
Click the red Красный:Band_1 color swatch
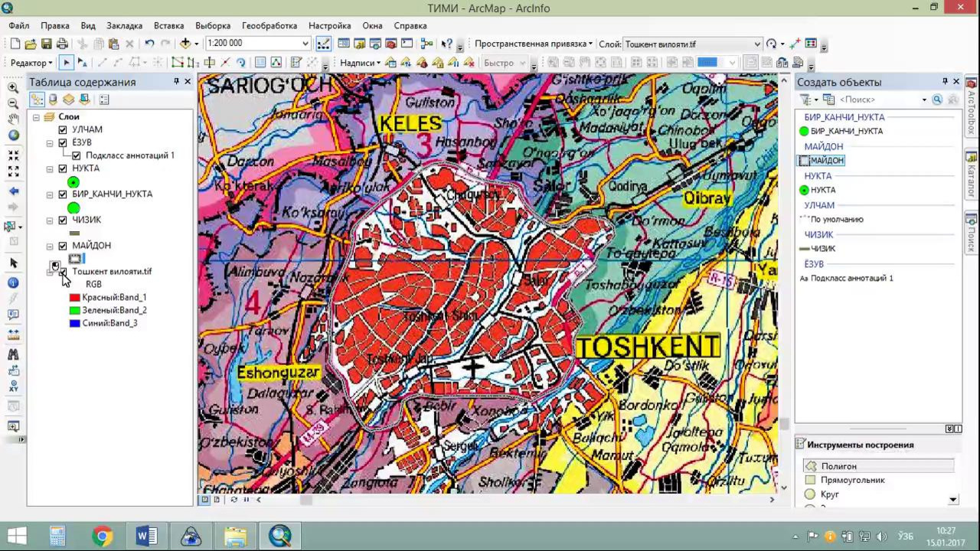point(74,298)
